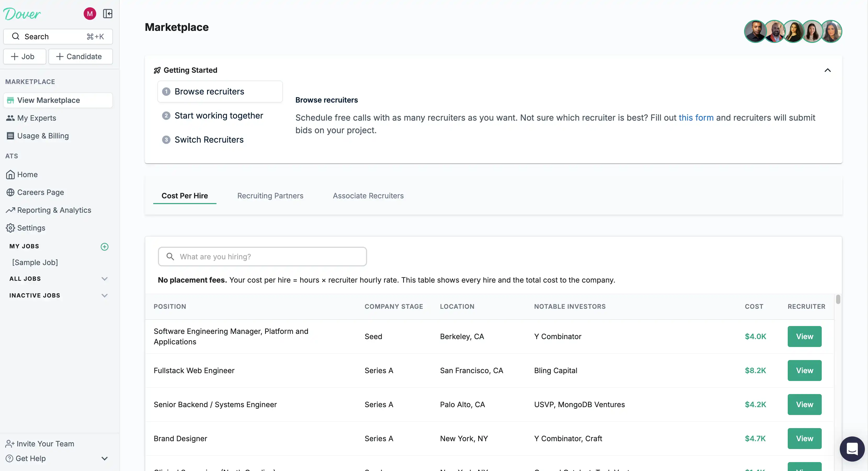Switch to Associate Recruiters tab
The image size is (868, 471).
368,196
